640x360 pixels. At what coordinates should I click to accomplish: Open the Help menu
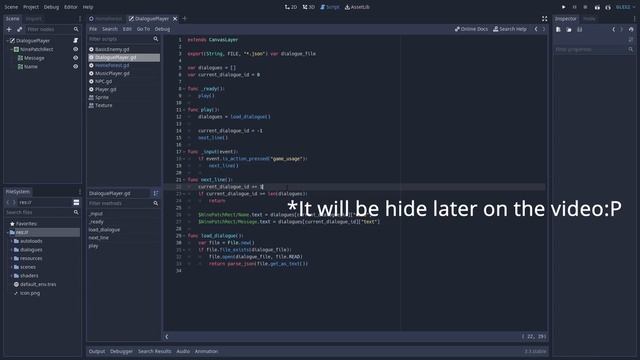tap(88, 7)
